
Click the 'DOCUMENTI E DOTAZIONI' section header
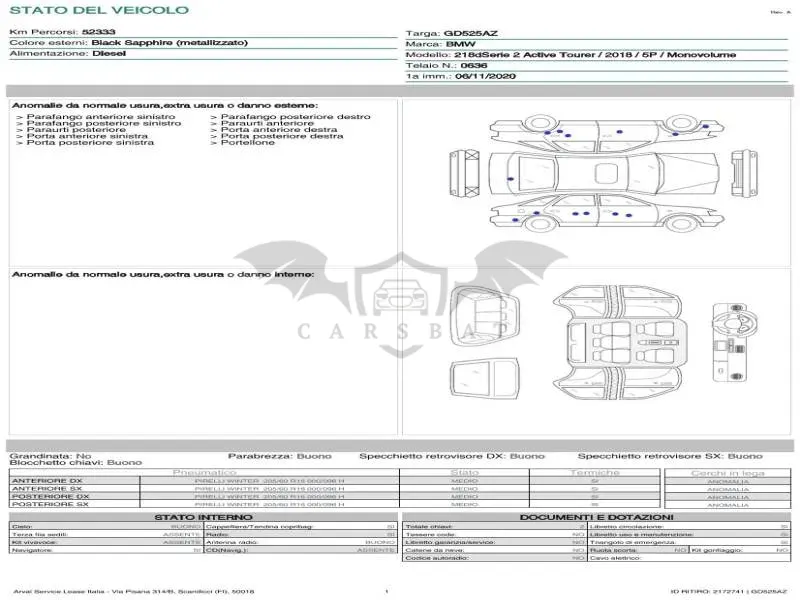[596, 517]
